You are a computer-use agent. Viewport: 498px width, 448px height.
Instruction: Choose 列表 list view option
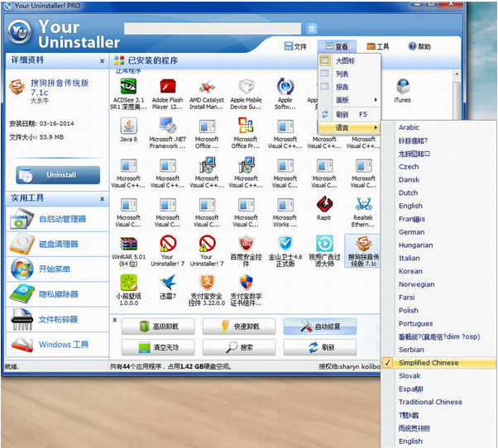(349, 74)
